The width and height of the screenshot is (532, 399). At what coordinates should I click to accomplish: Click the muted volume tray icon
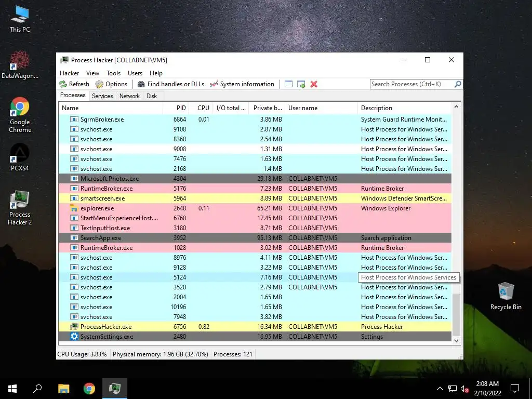tap(464, 389)
